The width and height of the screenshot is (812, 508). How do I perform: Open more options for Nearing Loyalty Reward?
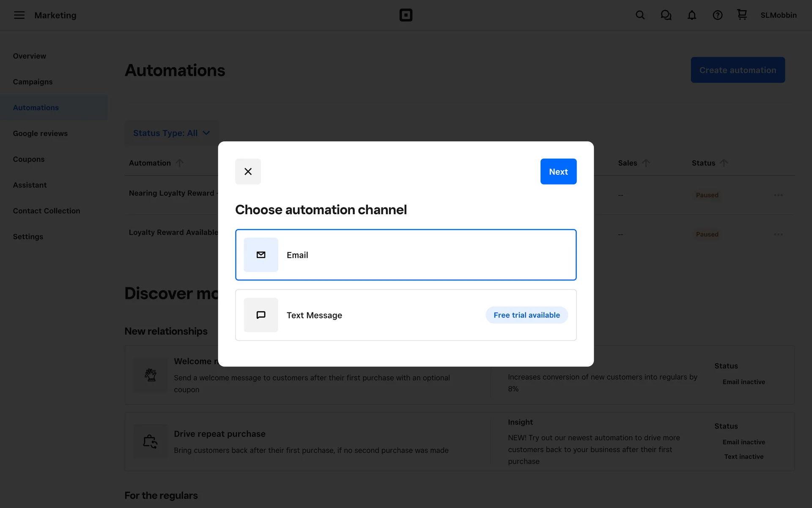[x=778, y=195]
